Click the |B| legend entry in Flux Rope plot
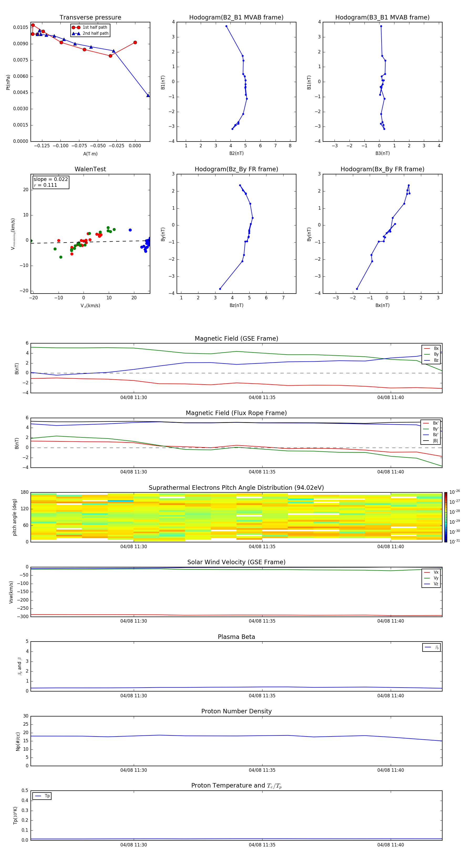 pyautogui.click(x=431, y=441)
